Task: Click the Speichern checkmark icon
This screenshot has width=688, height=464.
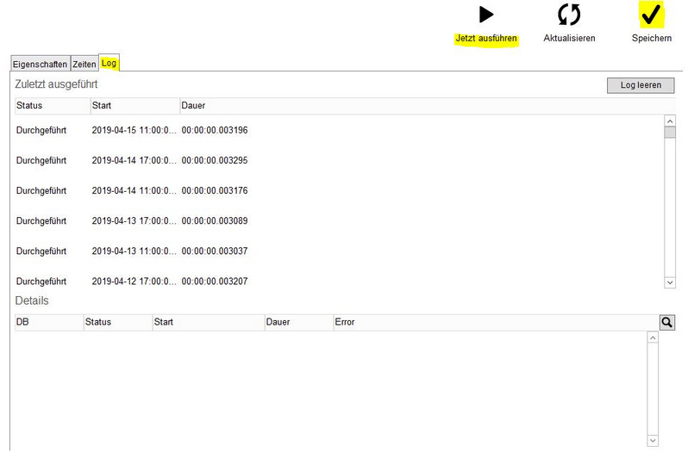Action: click(x=651, y=15)
